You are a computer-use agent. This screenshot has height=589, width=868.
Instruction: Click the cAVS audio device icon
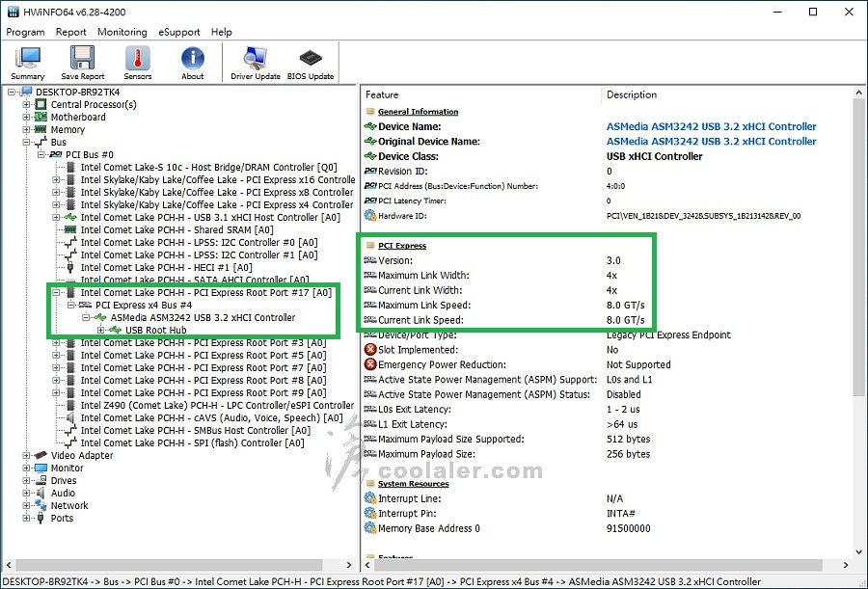tap(70, 418)
